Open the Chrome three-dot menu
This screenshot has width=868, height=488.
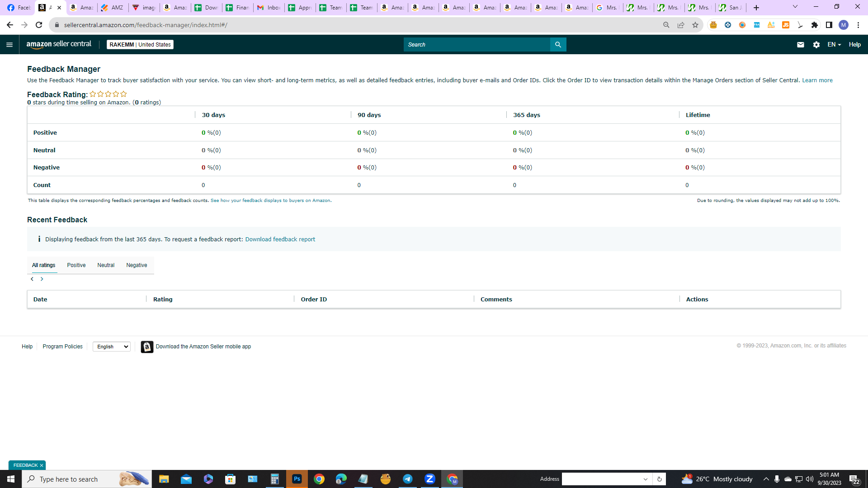point(858,25)
